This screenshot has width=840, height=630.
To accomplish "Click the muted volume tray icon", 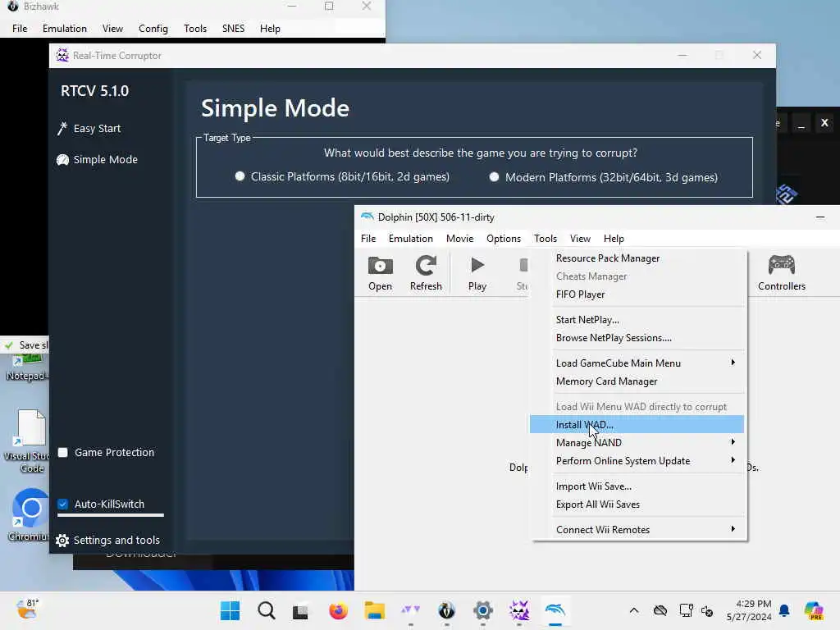I will coord(707,611).
